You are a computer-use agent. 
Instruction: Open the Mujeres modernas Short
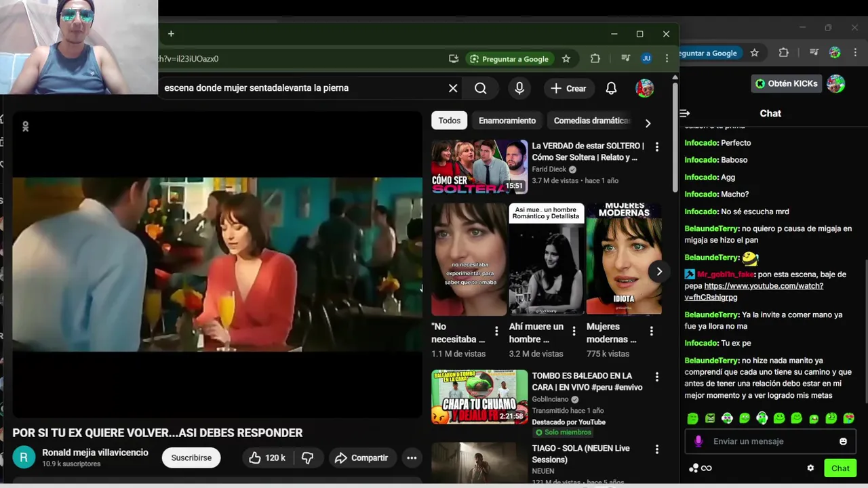coord(624,259)
